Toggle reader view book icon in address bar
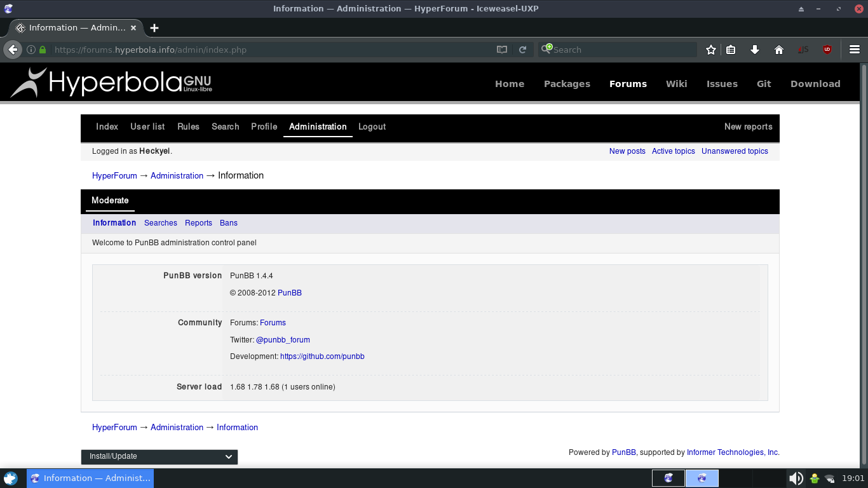The height and width of the screenshot is (488, 868). pos(502,50)
